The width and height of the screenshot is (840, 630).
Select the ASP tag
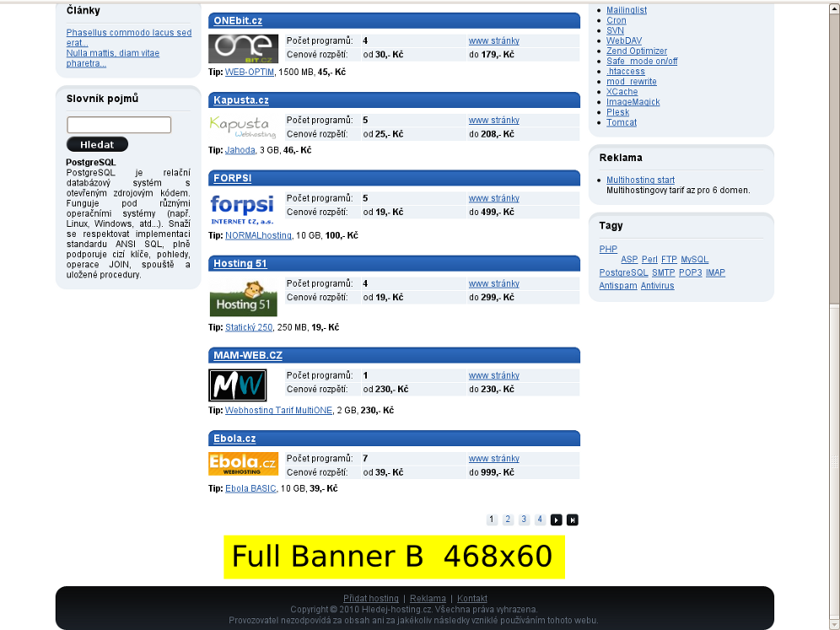[x=629, y=259]
